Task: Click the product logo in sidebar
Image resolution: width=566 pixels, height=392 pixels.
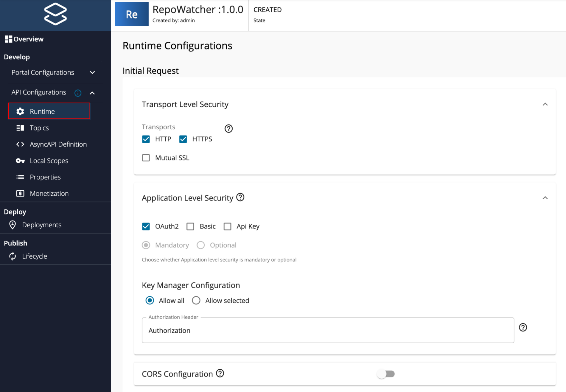Action: pyautogui.click(x=55, y=14)
